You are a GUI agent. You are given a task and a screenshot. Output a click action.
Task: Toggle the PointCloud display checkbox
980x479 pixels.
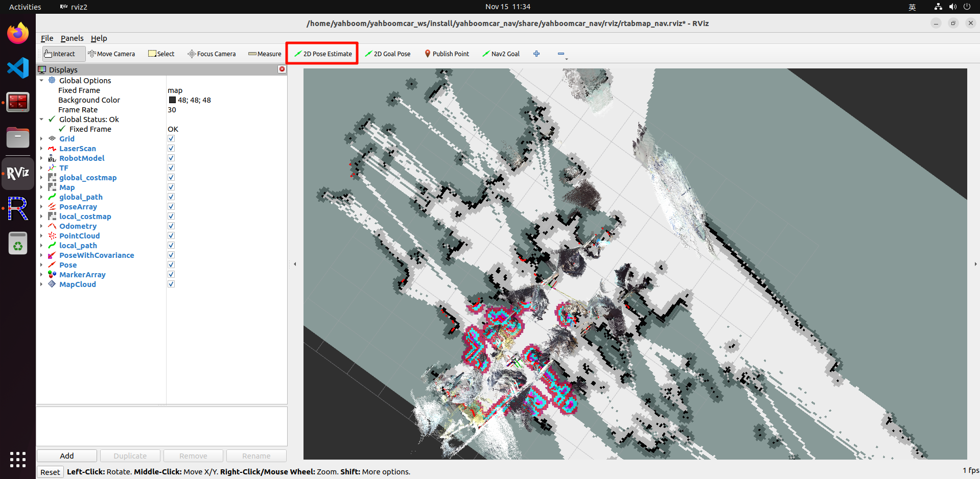(x=171, y=235)
